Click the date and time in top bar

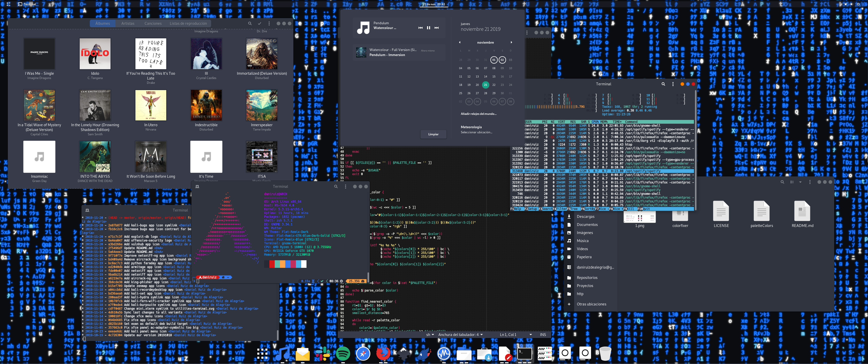tap(434, 4)
